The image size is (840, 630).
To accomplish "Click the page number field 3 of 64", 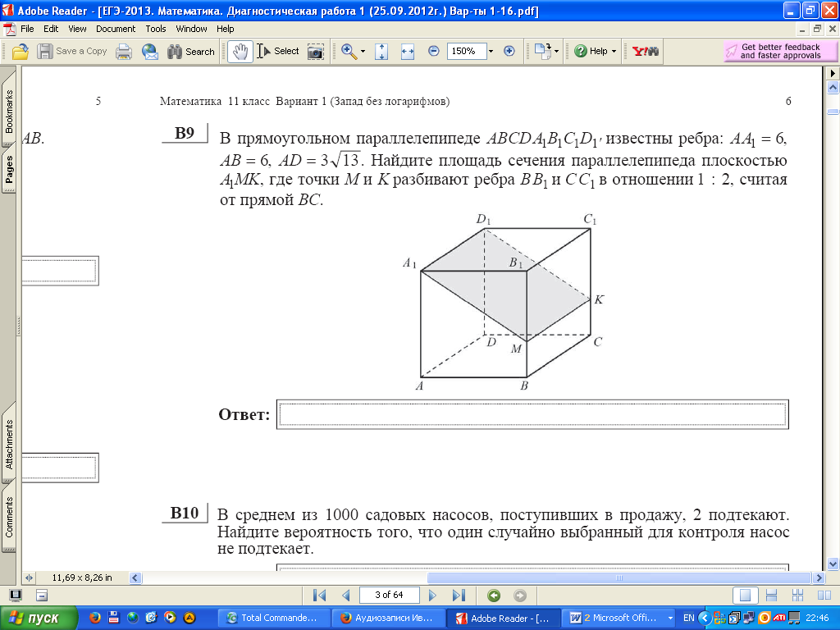I will coord(389,596).
